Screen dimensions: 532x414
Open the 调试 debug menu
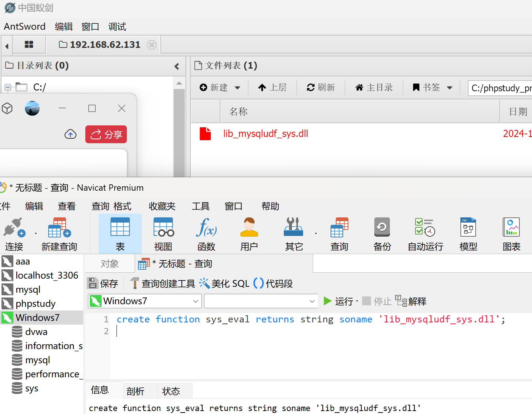[117, 27]
